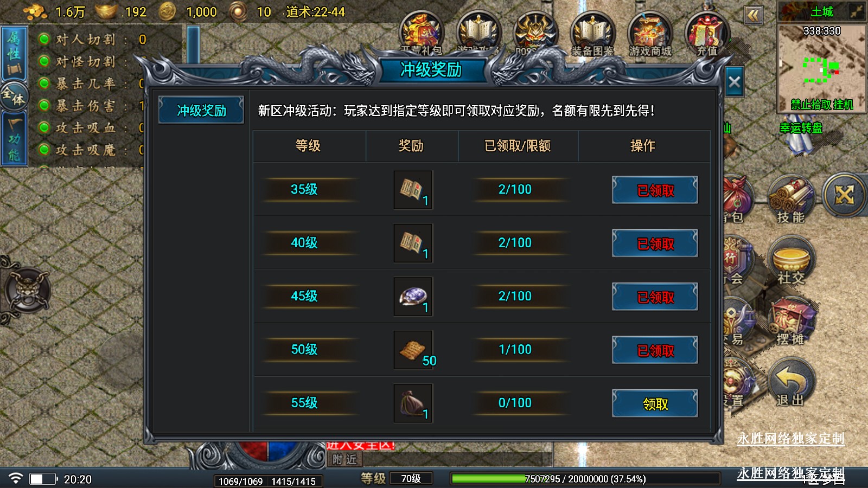The height and width of the screenshot is (488, 868).
Task: Tap the crossed swords icon
Action: coord(844,195)
